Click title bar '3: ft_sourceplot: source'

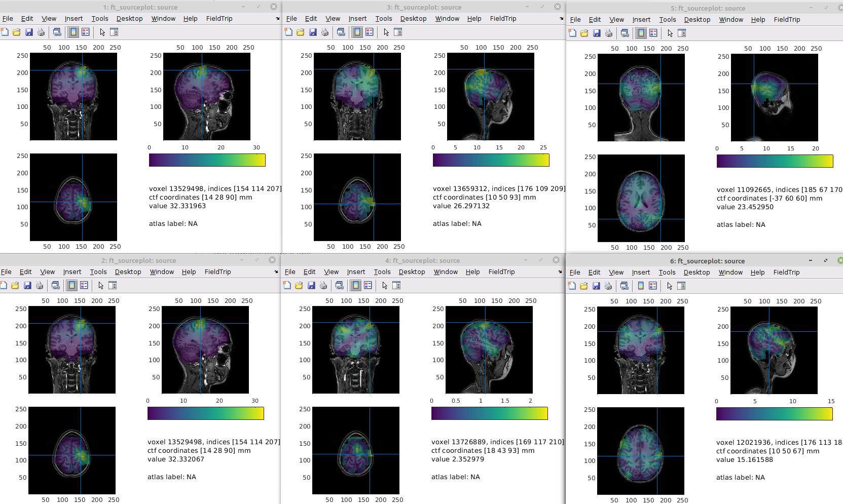424,7
